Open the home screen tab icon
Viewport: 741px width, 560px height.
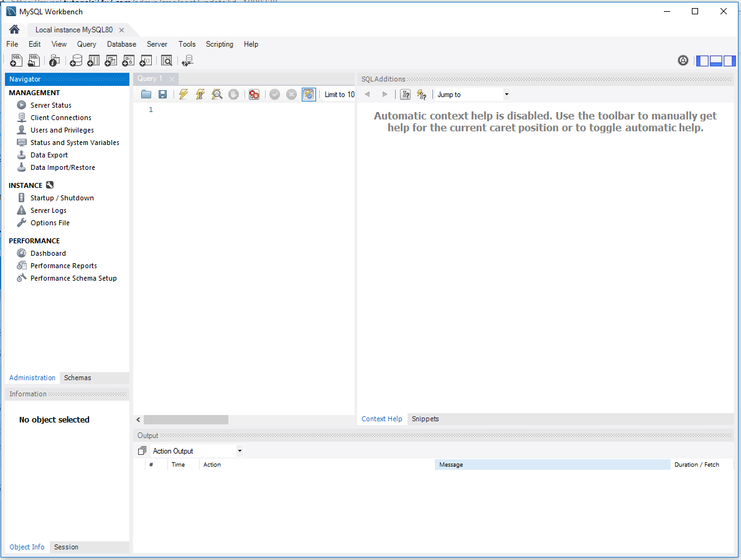coord(14,29)
